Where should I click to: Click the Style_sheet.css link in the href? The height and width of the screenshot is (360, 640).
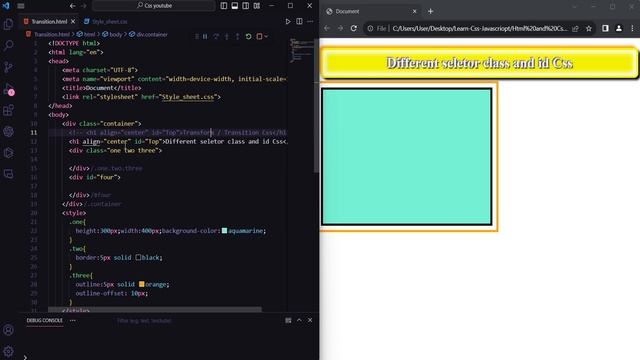point(188,97)
